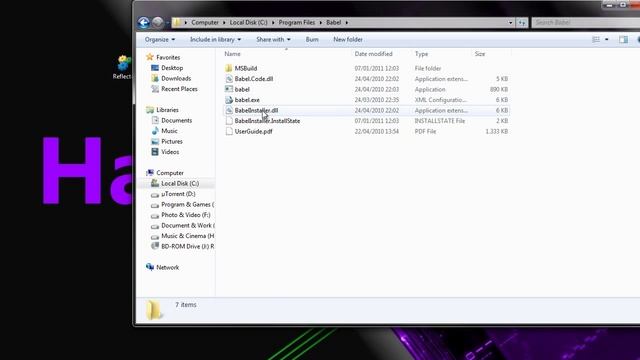Click Program Files in breadcrumb

pos(297,22)
